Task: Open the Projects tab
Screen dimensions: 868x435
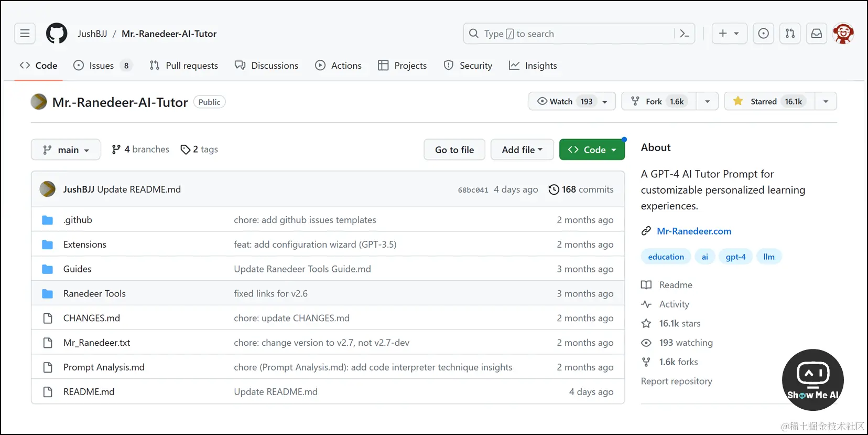Action: tap(402, 66)
